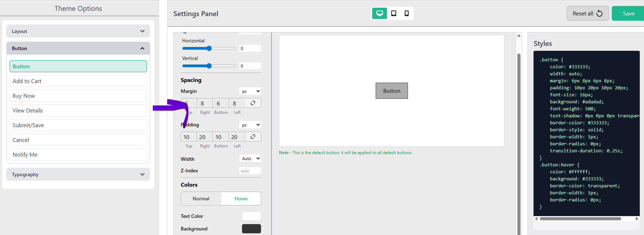Expand the Layout section

coord(78,31)
